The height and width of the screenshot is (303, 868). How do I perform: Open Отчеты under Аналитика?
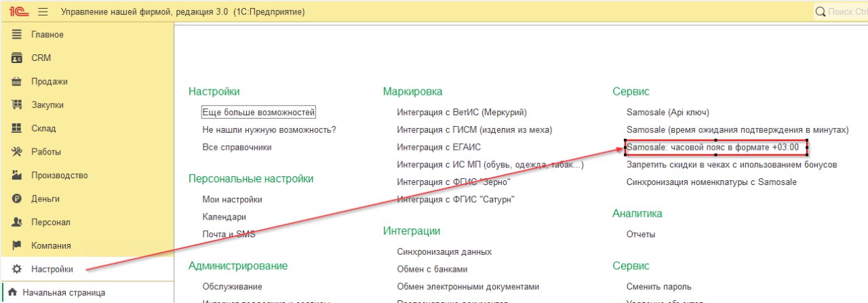pyautogui.click(x=641, y=235)
